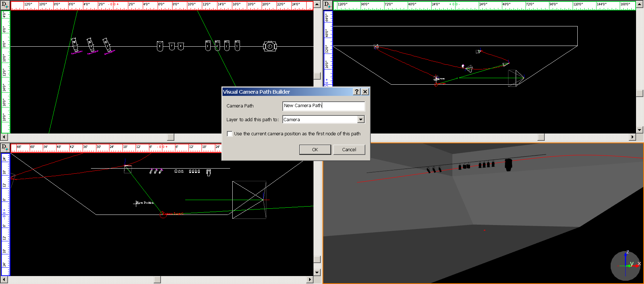644x284 pixels.
Task: Click the XYZ axis gizmo in the 3D view
Action: (x=626, y=265)
